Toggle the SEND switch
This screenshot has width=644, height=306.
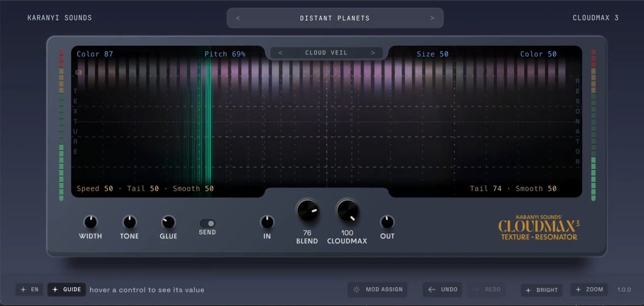(x=207, y=224)
